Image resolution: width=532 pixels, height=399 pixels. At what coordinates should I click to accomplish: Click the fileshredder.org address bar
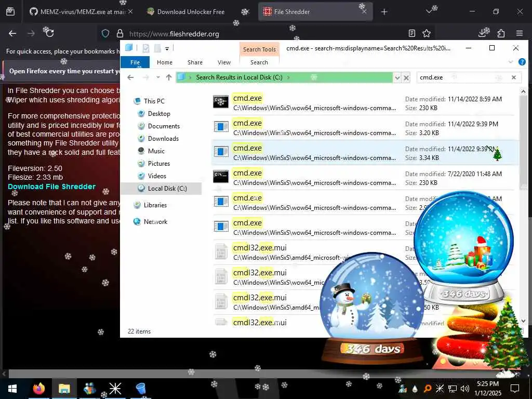click(264, 34)
